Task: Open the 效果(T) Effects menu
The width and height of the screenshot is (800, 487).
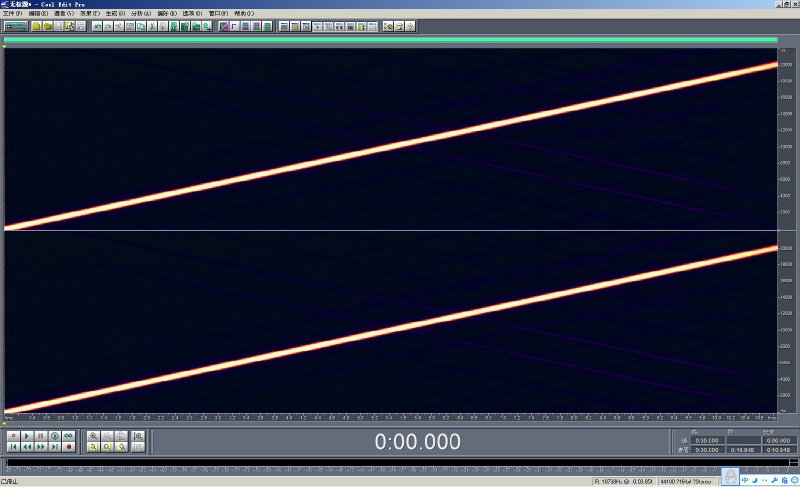Action: coord(90,13)
